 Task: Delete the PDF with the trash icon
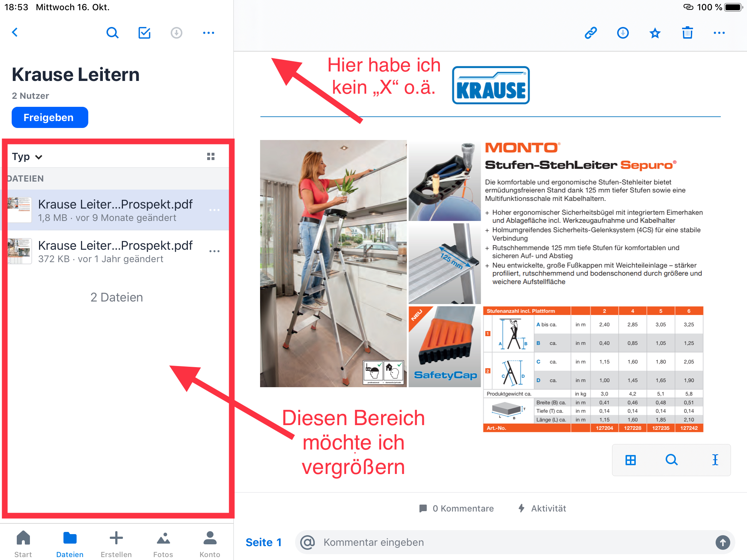(688, 33)
